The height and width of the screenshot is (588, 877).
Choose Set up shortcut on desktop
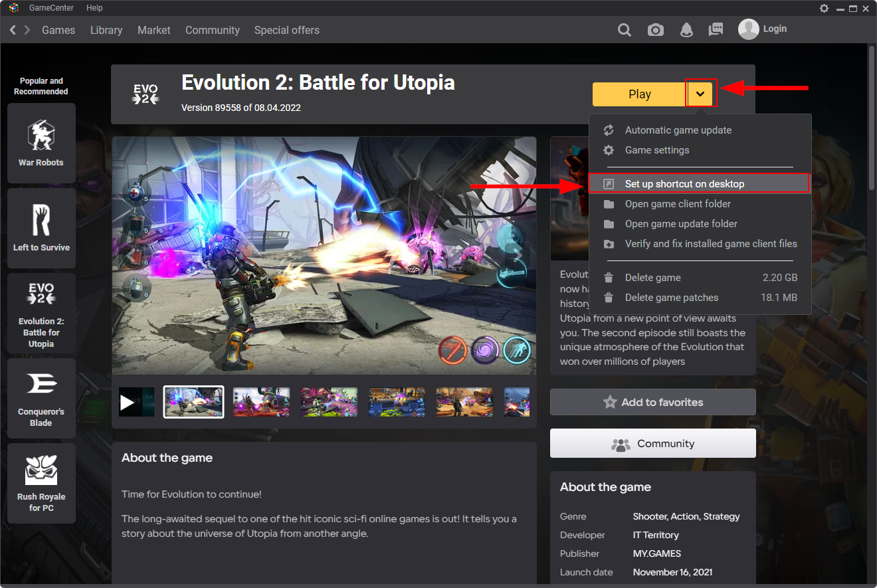[684, 184]
